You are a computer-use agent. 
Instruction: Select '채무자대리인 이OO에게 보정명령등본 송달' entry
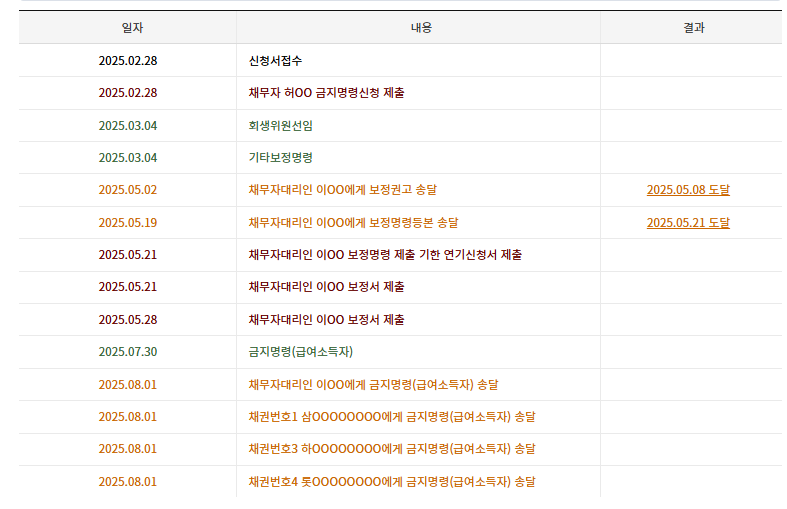coord(353,222)
